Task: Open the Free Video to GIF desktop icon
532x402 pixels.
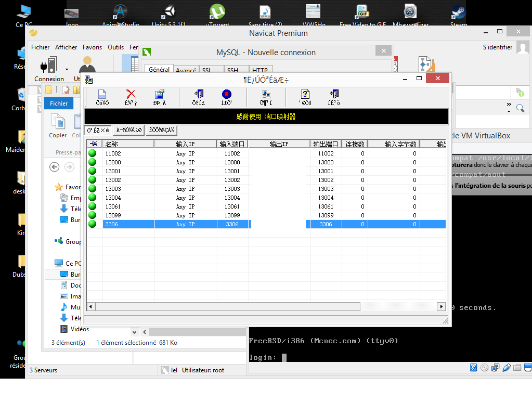Action: point(362,14)
